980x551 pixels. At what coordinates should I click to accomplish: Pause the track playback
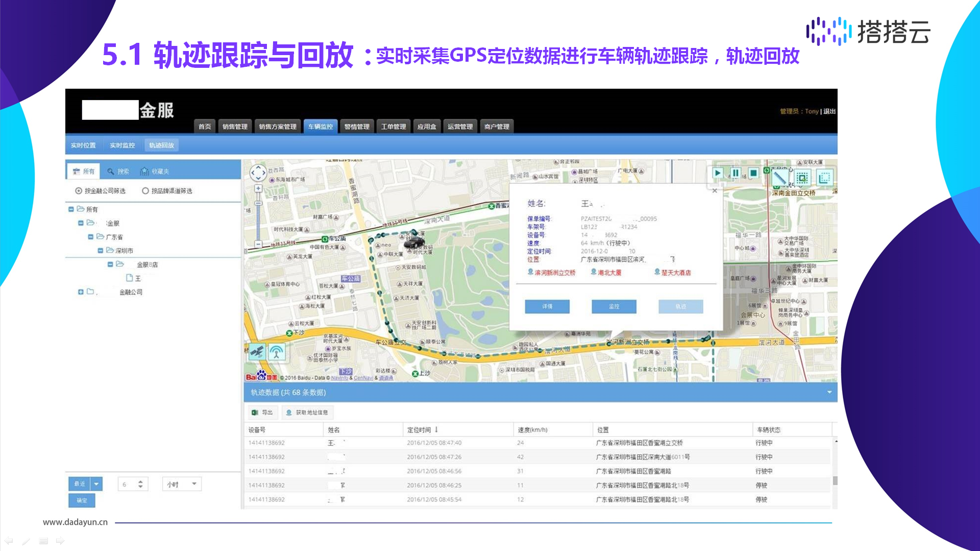point(736,173)
